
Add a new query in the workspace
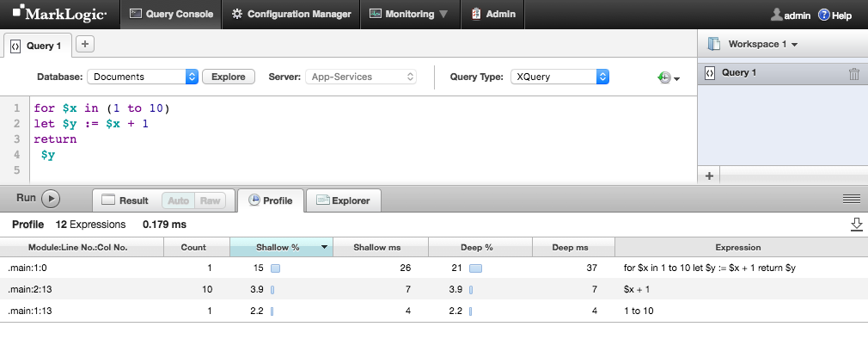pos(709,176)
